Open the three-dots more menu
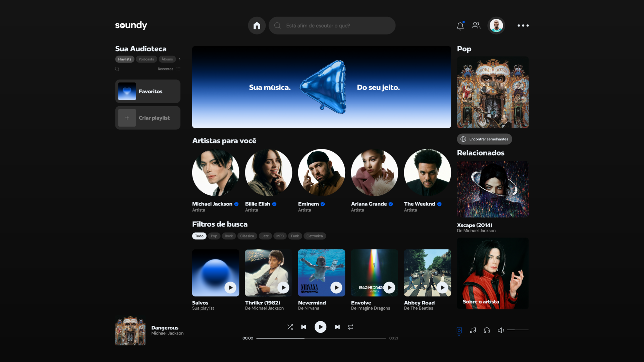Image resolution: width=644 pixels, height=362 pixels. (523, 25)
